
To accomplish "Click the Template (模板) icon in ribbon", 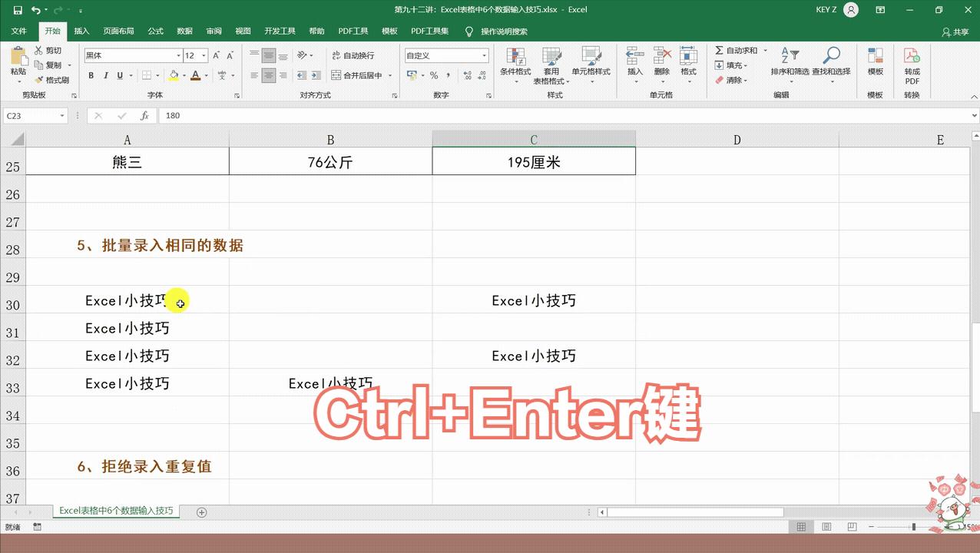I will click(x=875, y=56).
